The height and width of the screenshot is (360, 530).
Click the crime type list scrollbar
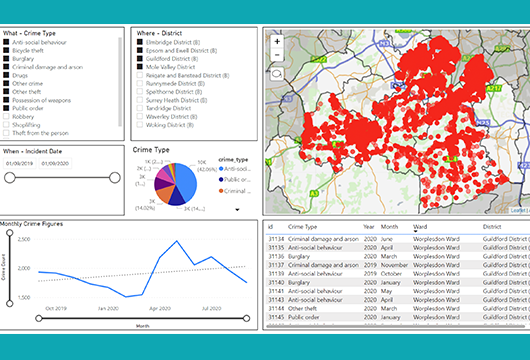pos(120,82)
